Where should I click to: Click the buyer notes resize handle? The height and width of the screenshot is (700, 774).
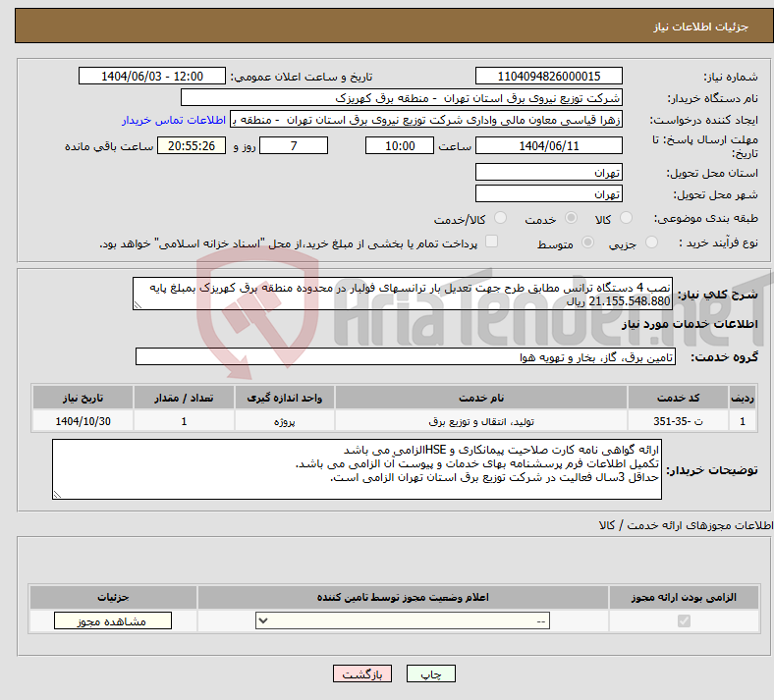click(57, 494)
